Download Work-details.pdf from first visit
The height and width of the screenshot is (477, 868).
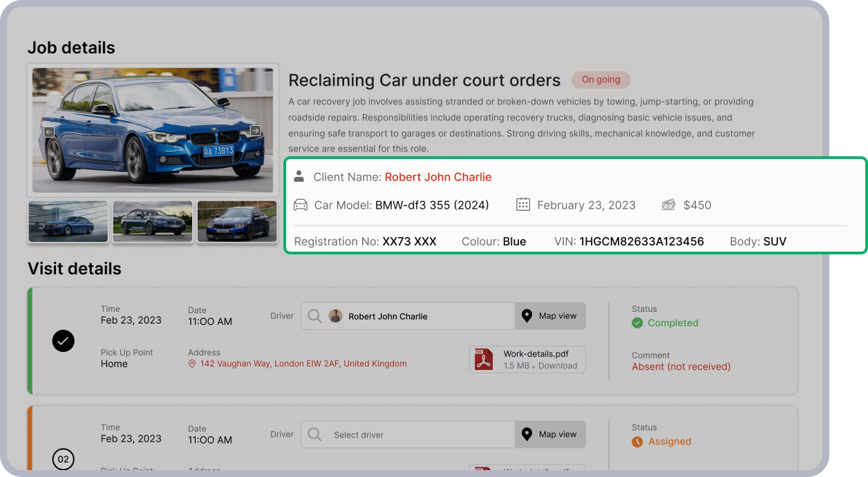click(558, 366)
